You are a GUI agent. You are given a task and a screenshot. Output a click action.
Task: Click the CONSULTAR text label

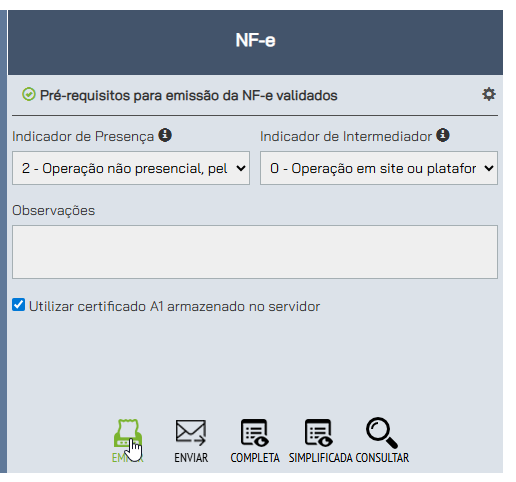(382, 458)
